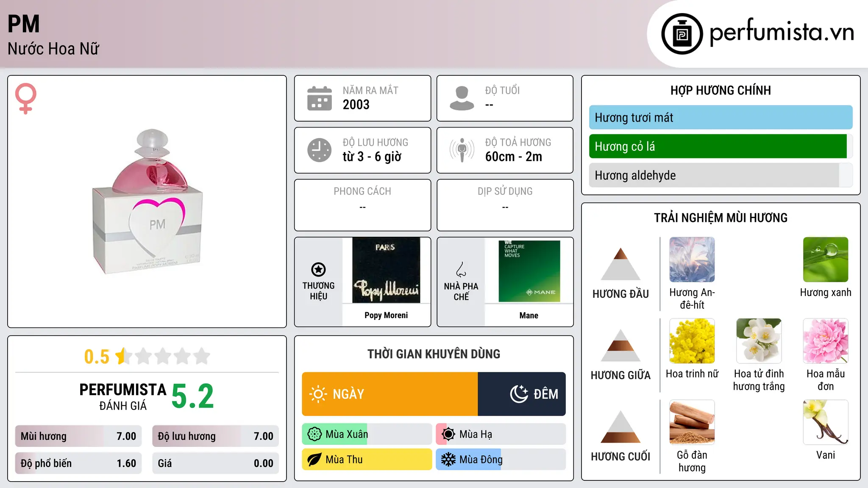
Task: Click the star badge icon above Thương Hiệu
Action: pyautogui.click(x=318, y=269)
